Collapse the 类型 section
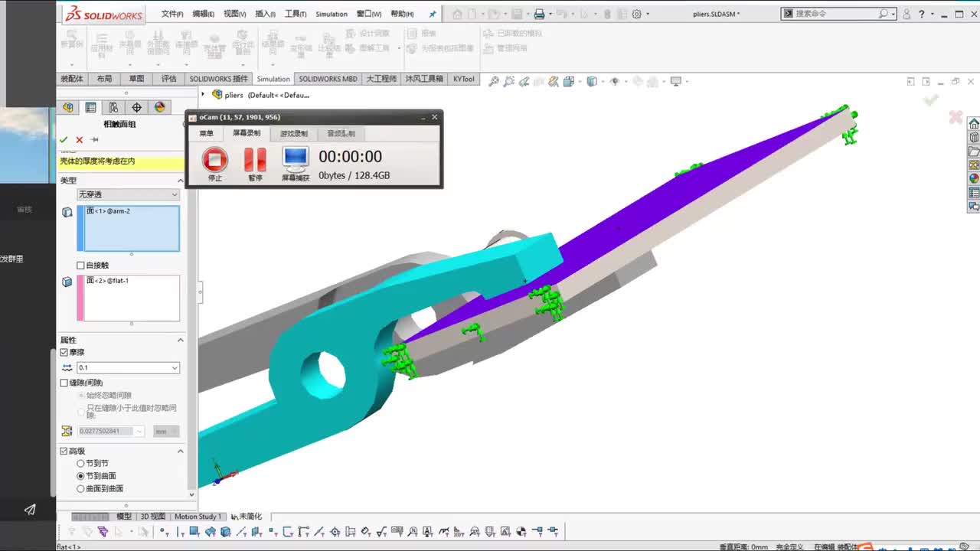The image size is (980, 551). pos(181,181)
